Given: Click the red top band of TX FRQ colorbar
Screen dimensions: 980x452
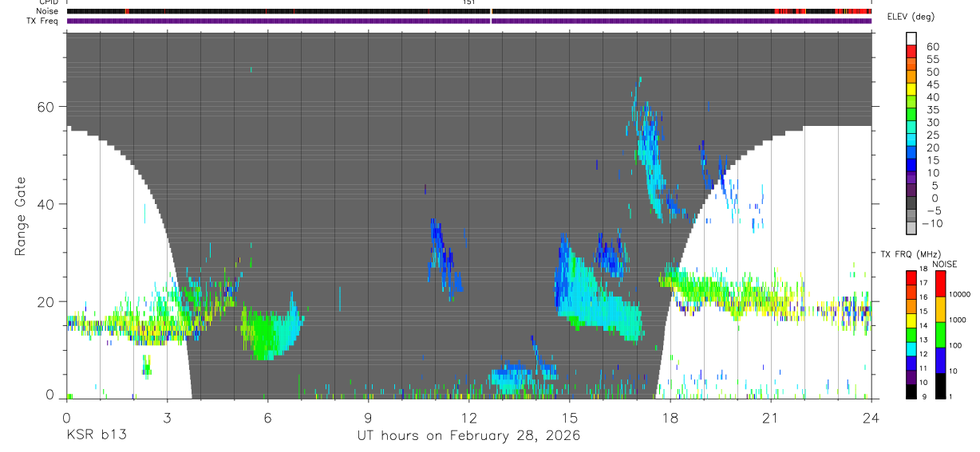Looking at the screenshot, I should point(911,277).
